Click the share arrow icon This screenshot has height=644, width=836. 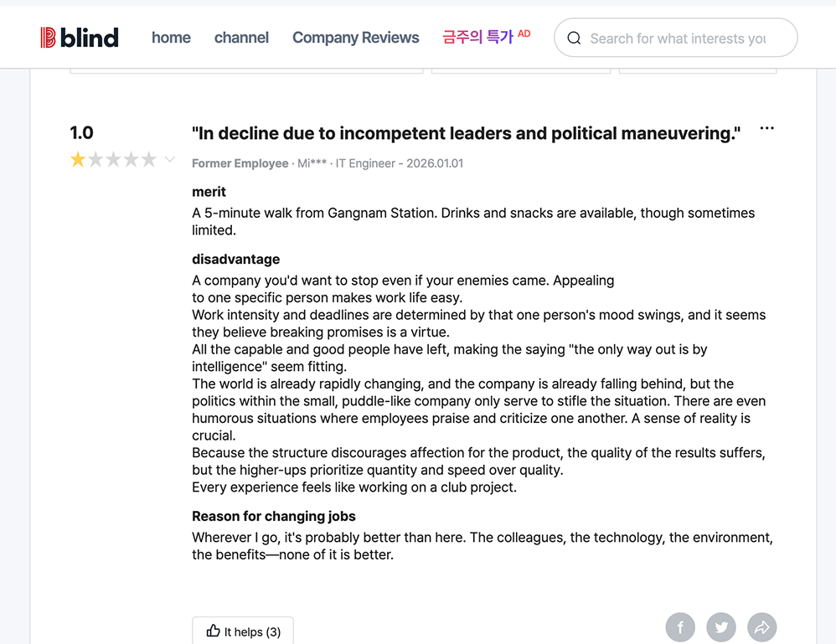(761, 626)
